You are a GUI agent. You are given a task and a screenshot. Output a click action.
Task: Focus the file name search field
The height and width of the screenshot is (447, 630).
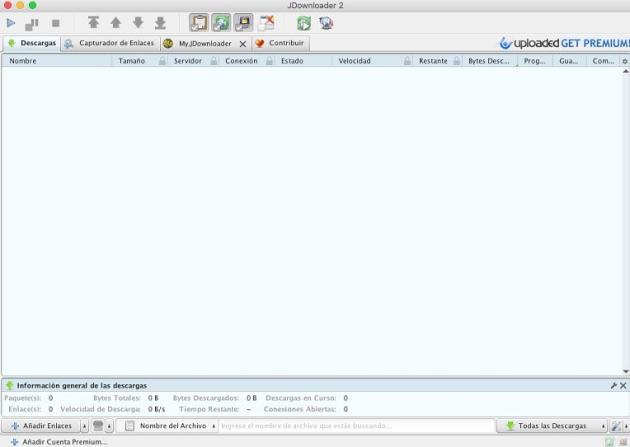pos(356,426)
